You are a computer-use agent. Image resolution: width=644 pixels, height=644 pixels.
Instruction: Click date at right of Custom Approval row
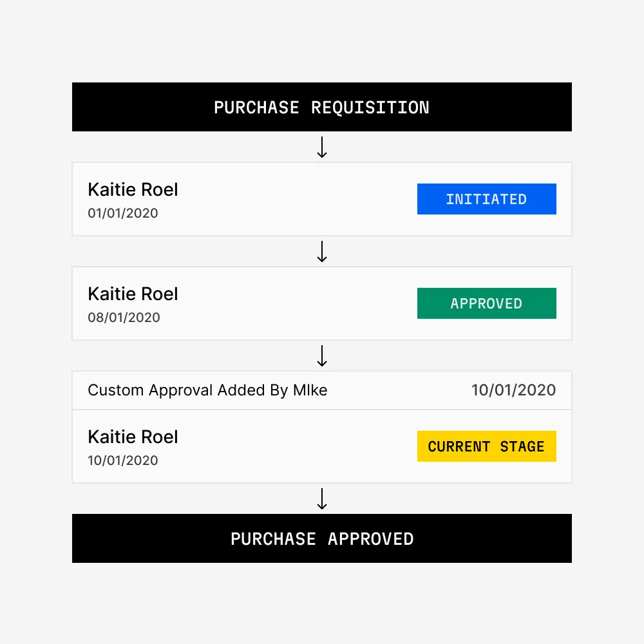pos(513,390)
